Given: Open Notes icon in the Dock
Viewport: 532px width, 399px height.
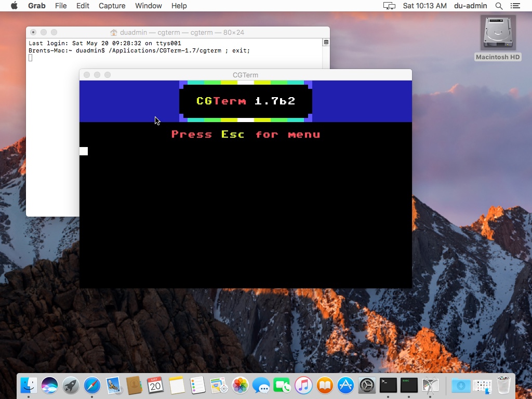Looking at the screenshot, I should [177, 385].
